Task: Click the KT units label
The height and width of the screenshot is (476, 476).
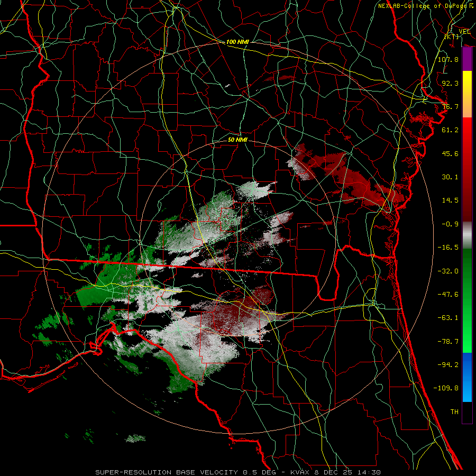Action: (x=452, y=36)
